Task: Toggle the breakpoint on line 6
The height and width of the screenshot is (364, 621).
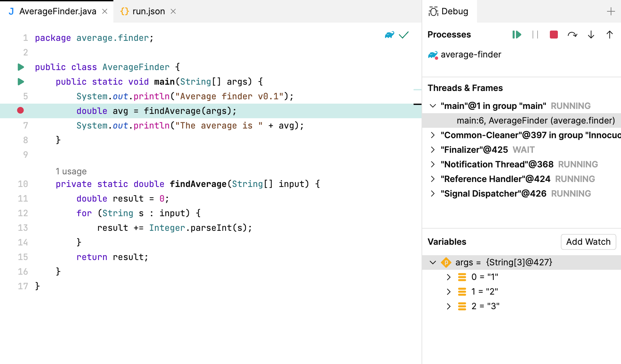Action: click(20, 111)
